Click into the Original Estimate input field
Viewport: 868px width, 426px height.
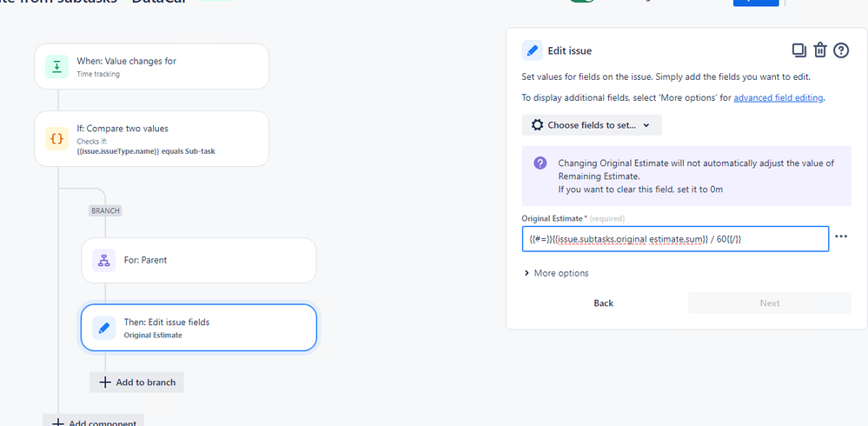[675, 239]
